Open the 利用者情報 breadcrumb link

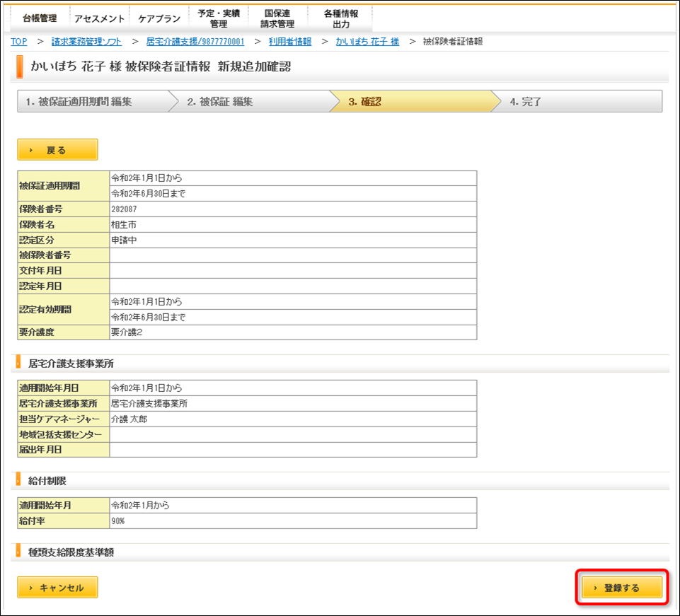click(290, 42)
